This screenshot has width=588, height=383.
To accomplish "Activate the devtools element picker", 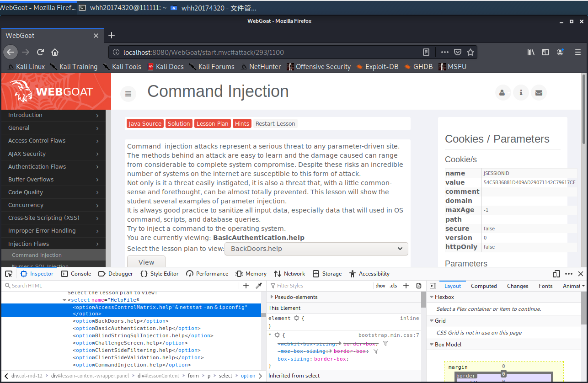I will coord(9,274).
